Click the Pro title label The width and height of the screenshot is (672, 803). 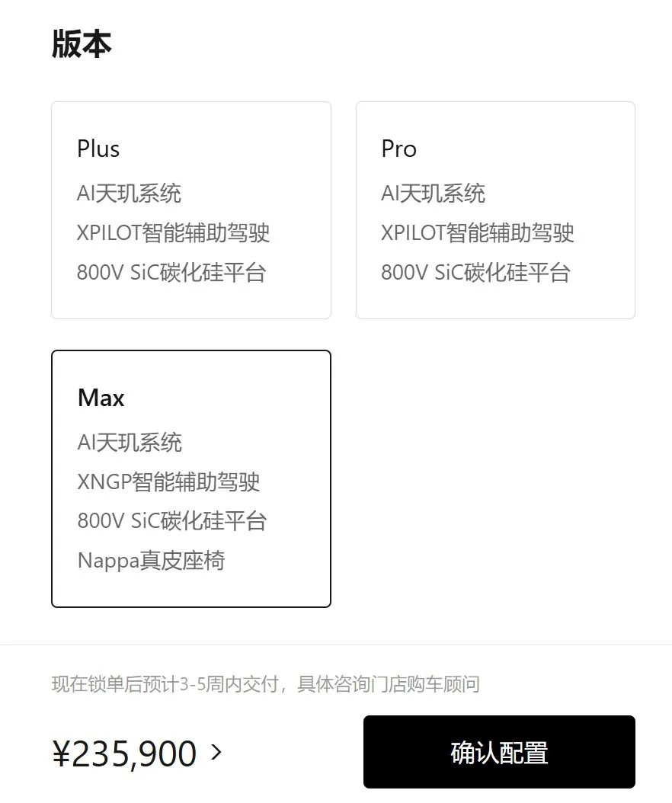coord(399,149)
